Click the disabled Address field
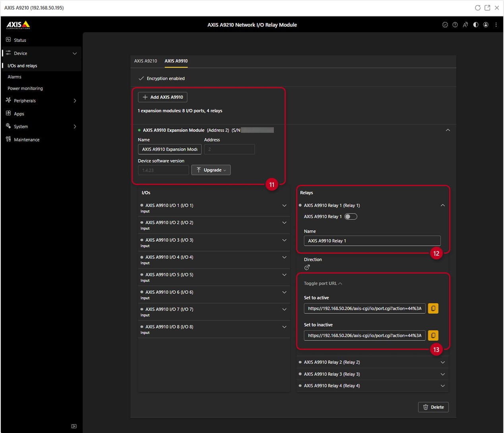This screenshot has height=433, width=504. [x=229, y=149]
